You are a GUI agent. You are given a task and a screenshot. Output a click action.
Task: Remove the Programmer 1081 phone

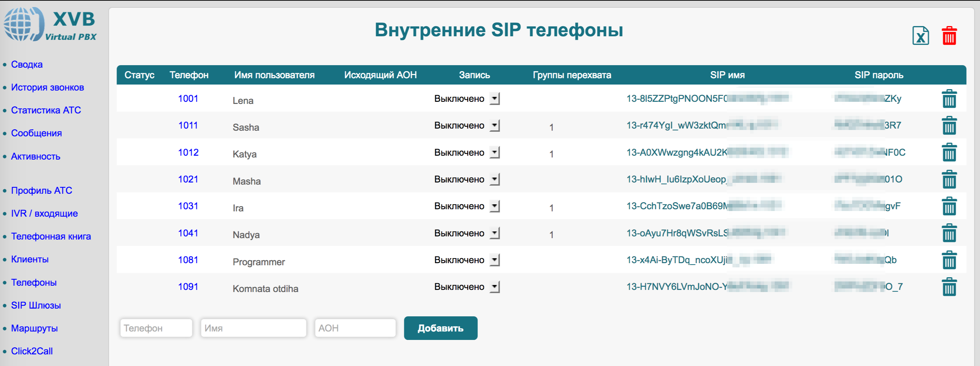click(x=949, y=260)
